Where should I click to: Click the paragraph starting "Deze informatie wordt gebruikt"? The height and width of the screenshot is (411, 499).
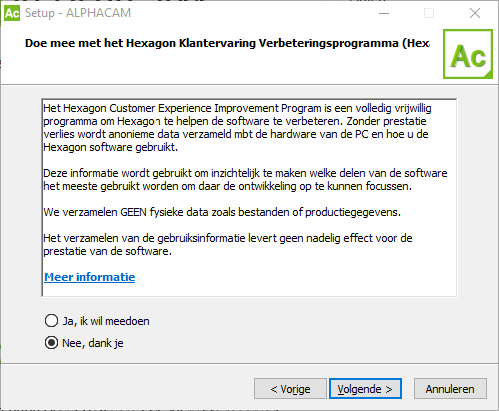click(245, 180)
